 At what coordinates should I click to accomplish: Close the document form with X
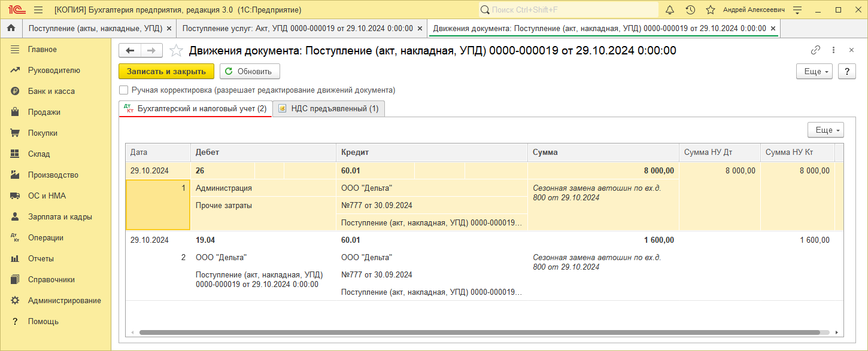851,50
